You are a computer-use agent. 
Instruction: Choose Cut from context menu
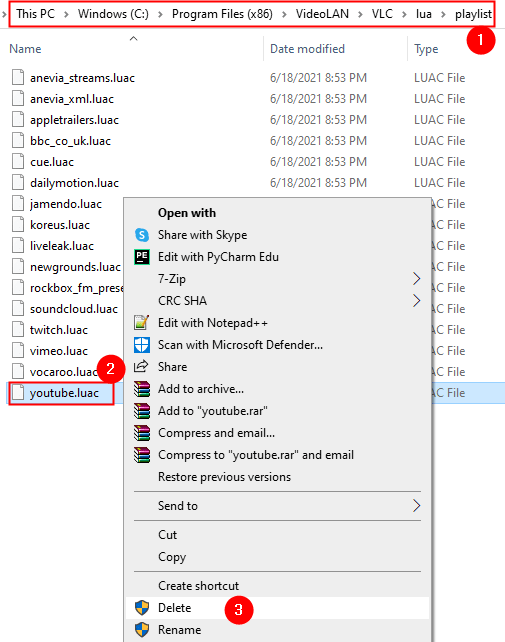[x=277, y=535]
